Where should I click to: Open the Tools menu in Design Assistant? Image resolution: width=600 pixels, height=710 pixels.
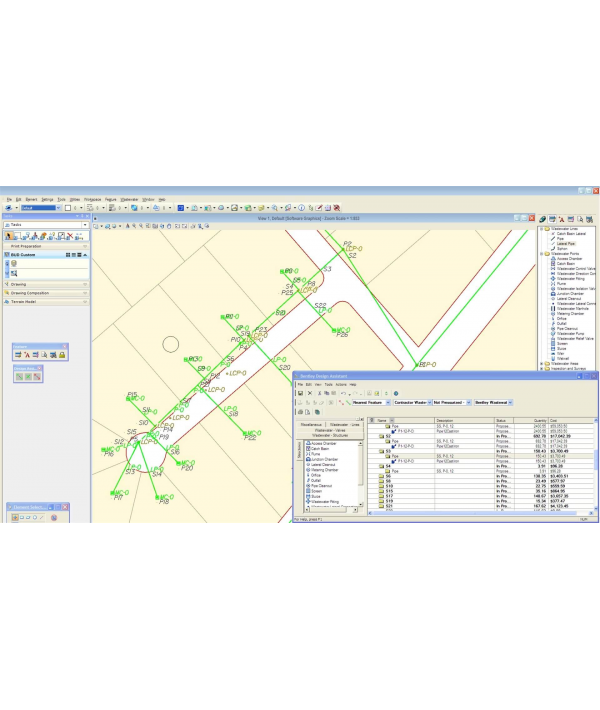point(328,384)
